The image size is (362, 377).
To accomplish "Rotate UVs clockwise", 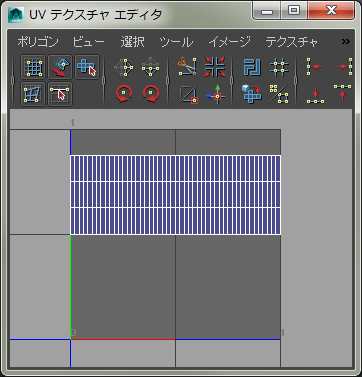I will (151, 94).
